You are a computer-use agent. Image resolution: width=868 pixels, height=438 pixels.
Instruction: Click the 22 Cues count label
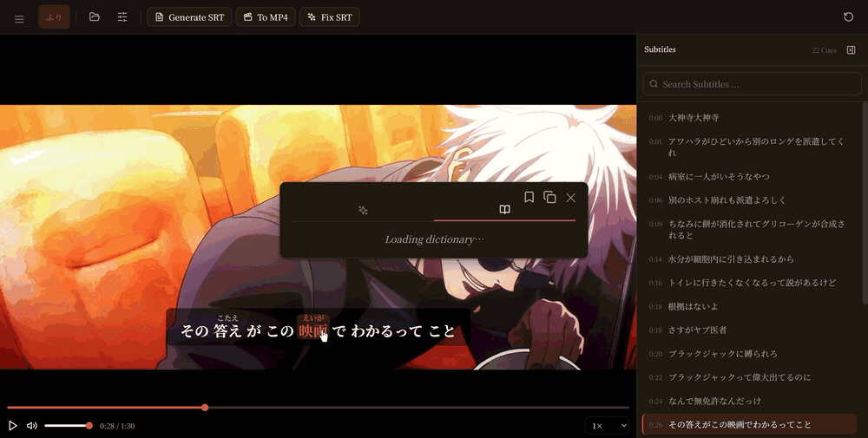[825, 50]
